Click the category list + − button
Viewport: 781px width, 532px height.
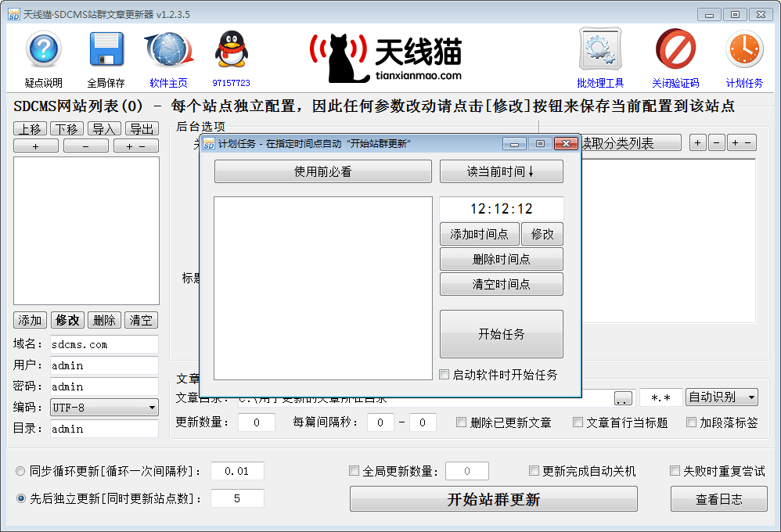(742, 142)
